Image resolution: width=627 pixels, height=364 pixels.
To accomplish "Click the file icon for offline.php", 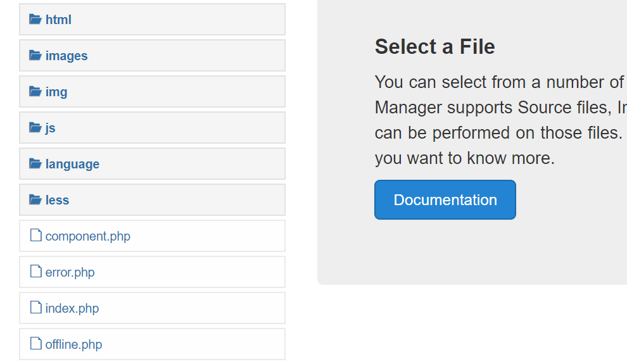I will (36, 344).
